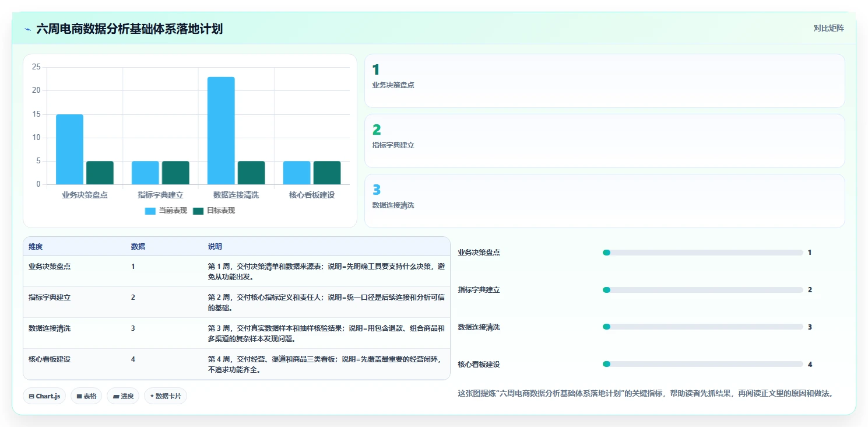Click the 第 3 周 description cell

(326, 333)
